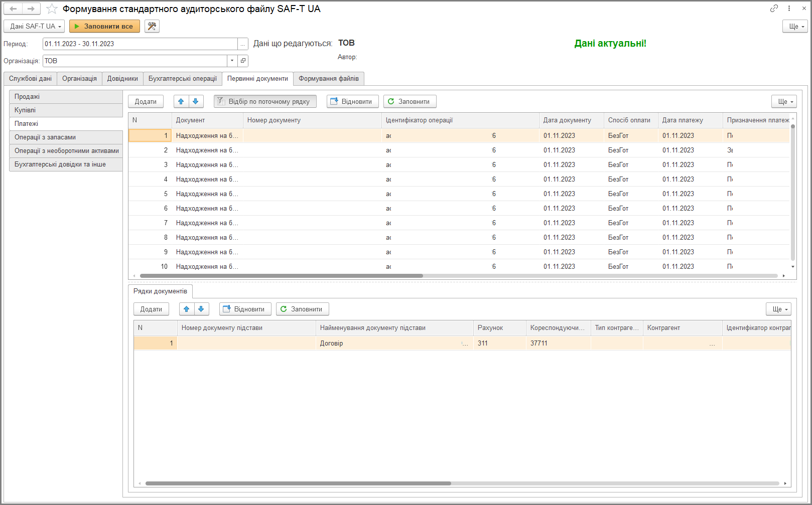Open period selection ellipsis button
This screenshot has width=812, height=505.
click(x=243, y=44)
